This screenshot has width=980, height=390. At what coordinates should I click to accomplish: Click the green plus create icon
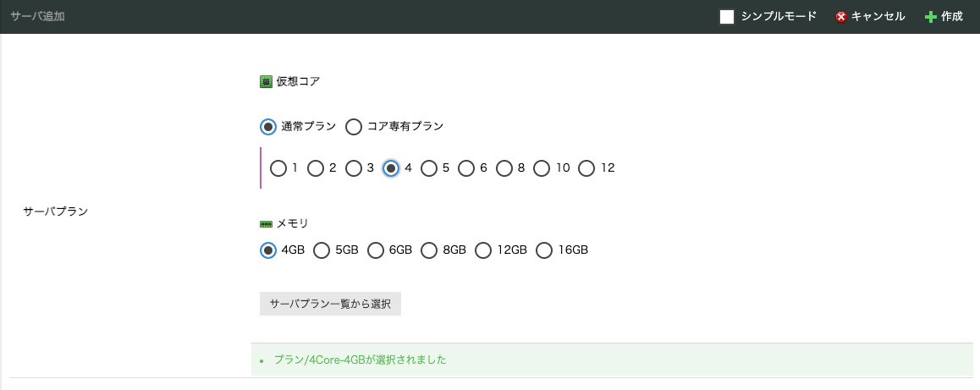pos(930,17)
